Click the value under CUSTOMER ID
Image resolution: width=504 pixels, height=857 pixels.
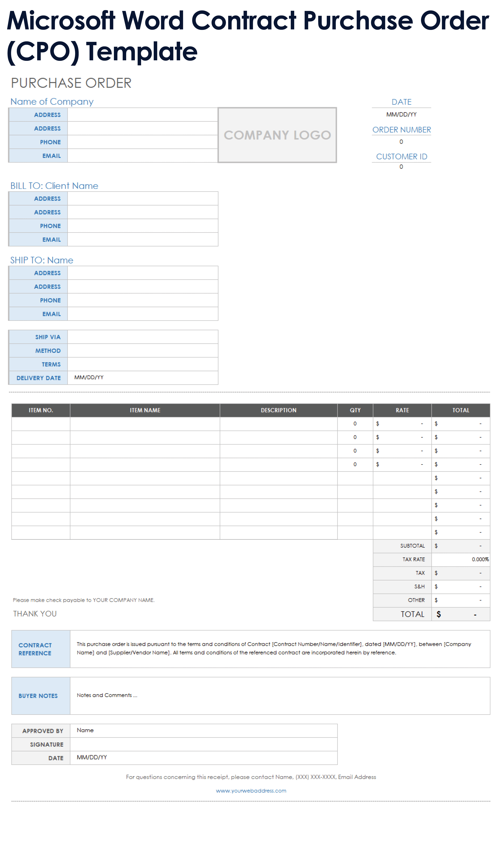[x=401, y=167]
